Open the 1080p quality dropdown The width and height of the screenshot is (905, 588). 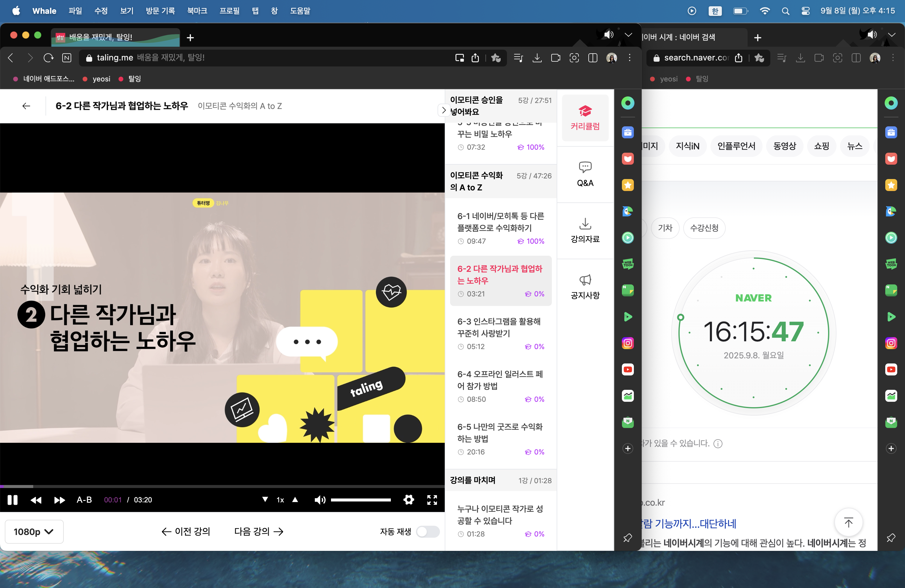coord(34,531)
